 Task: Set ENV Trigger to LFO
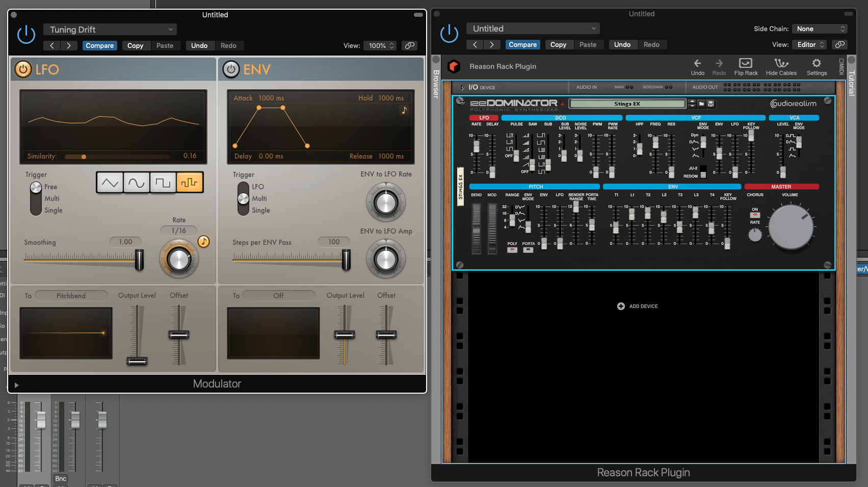[x=258, y=187]
